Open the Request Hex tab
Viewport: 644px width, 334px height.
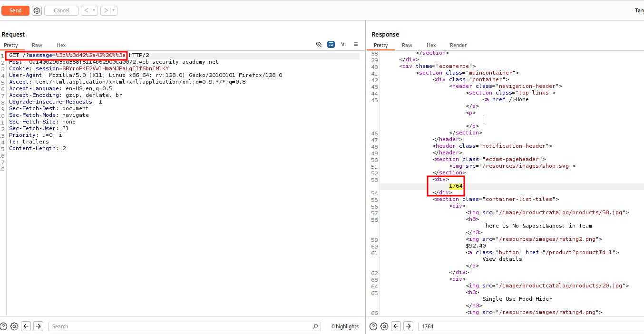click(61, 45)
